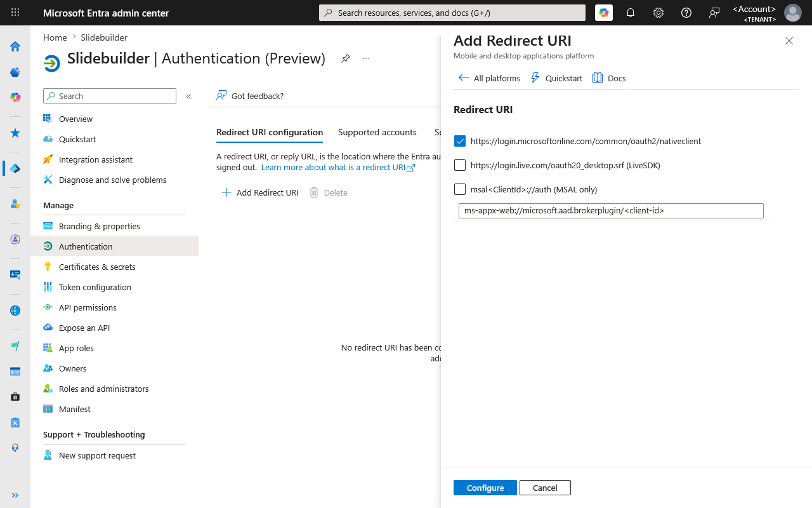812x508 pixels.
Task: Open the ellipsis more options menu
Action: click(366, 58)
